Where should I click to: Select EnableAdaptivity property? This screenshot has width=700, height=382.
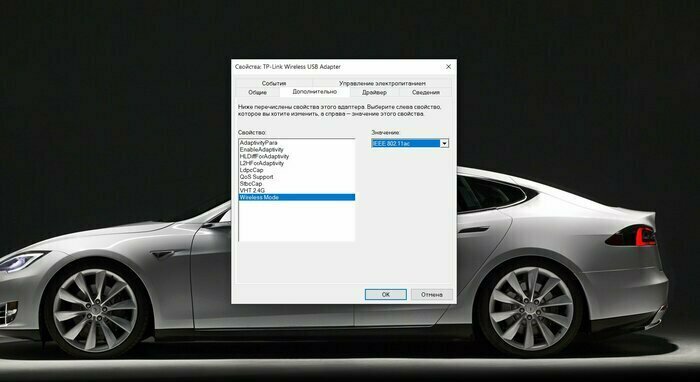297,149
